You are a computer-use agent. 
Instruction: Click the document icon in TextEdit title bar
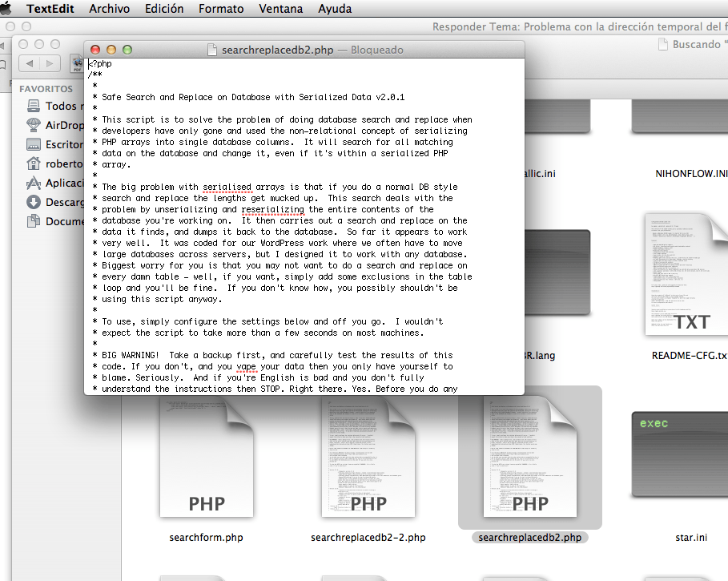[x=212, y=50]
